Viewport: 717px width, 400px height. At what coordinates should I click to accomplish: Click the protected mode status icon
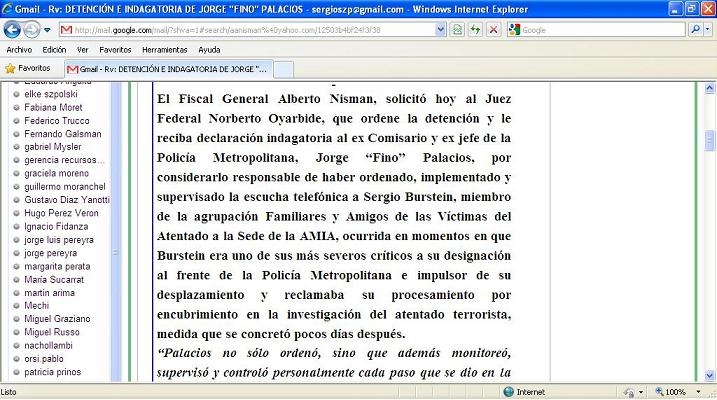[628, 392]
